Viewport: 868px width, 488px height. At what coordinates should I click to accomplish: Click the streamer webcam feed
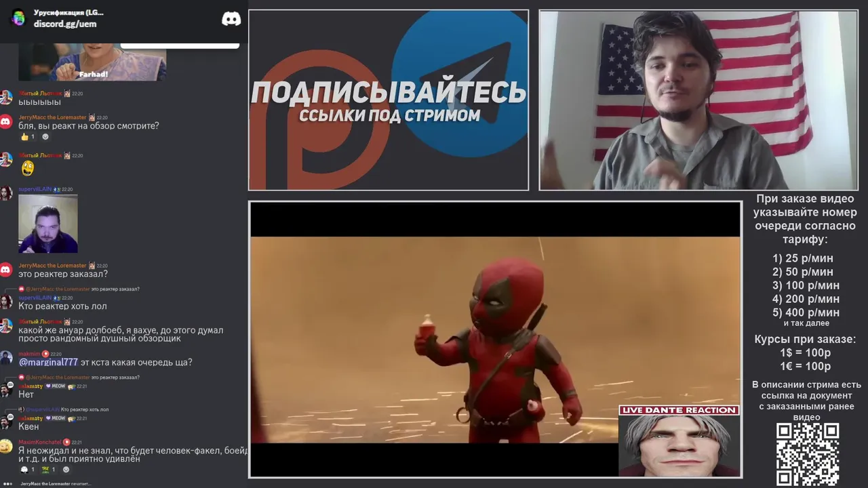pos(698,100)
